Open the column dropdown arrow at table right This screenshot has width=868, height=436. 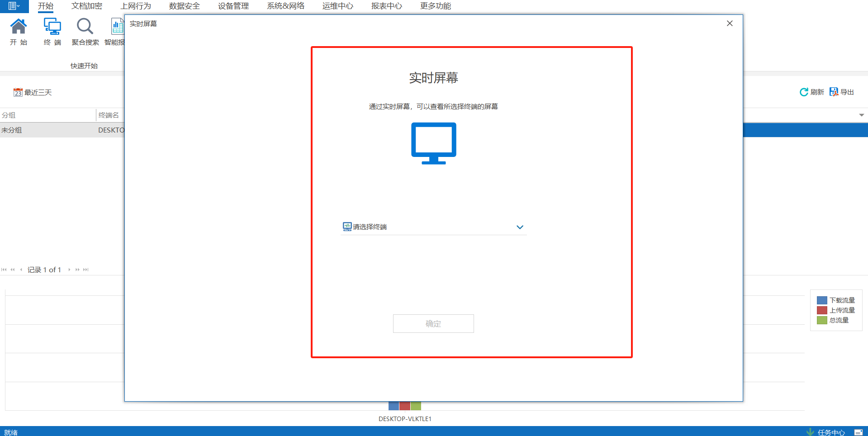[862, 115]
